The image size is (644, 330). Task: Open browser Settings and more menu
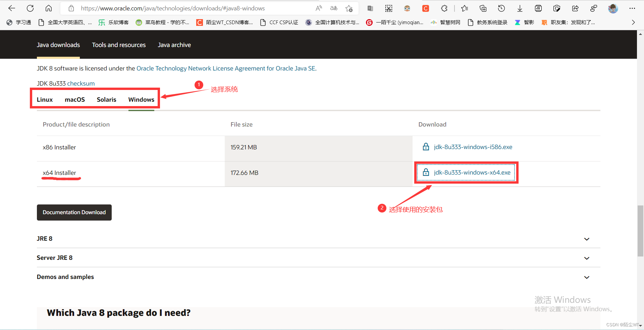click(x=632, y=8)
